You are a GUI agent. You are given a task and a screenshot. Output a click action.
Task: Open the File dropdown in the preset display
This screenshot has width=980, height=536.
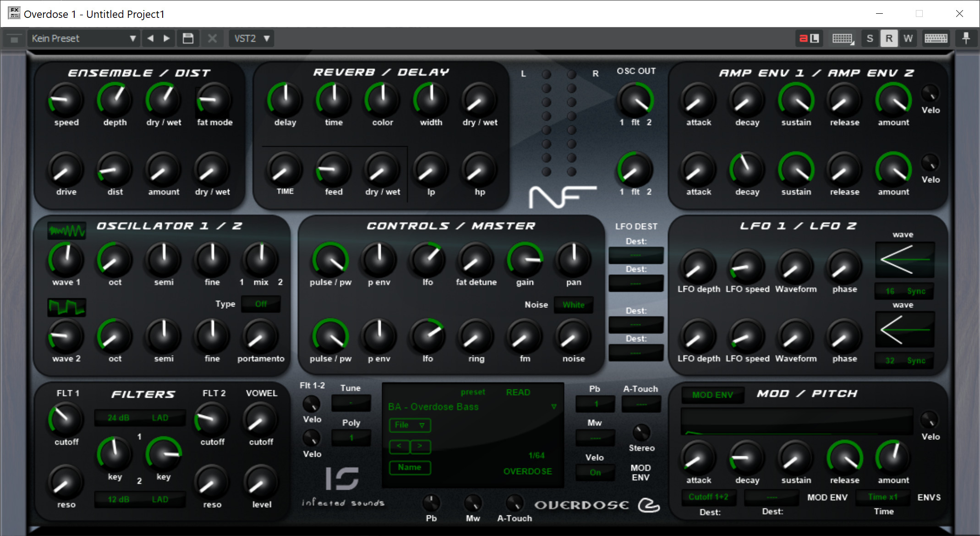[410, 425]
